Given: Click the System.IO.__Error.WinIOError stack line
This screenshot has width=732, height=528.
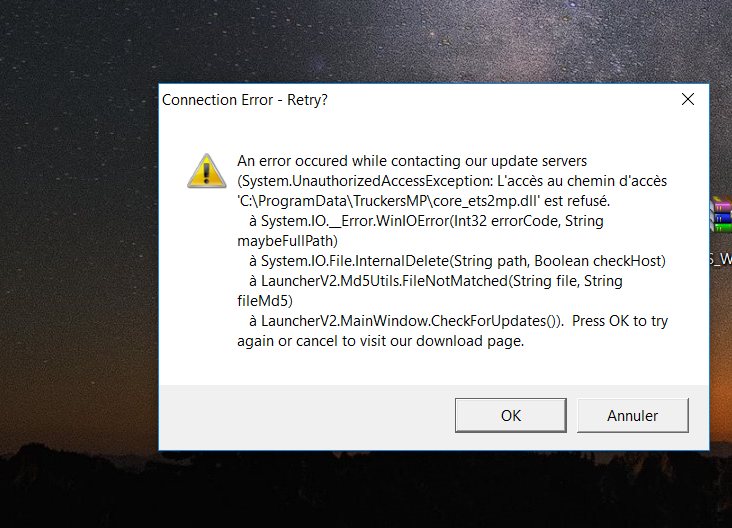Looking at the screenshot, I should tap(426, 221).
